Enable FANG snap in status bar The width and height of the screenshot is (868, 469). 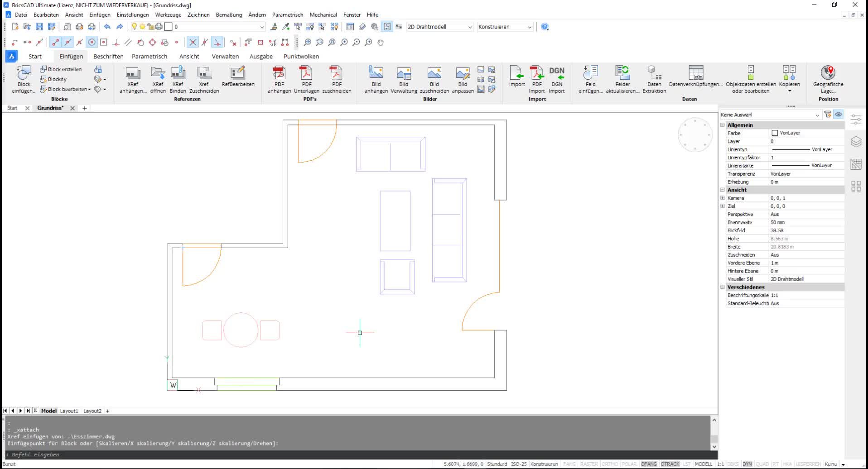(x=569, y=464)
